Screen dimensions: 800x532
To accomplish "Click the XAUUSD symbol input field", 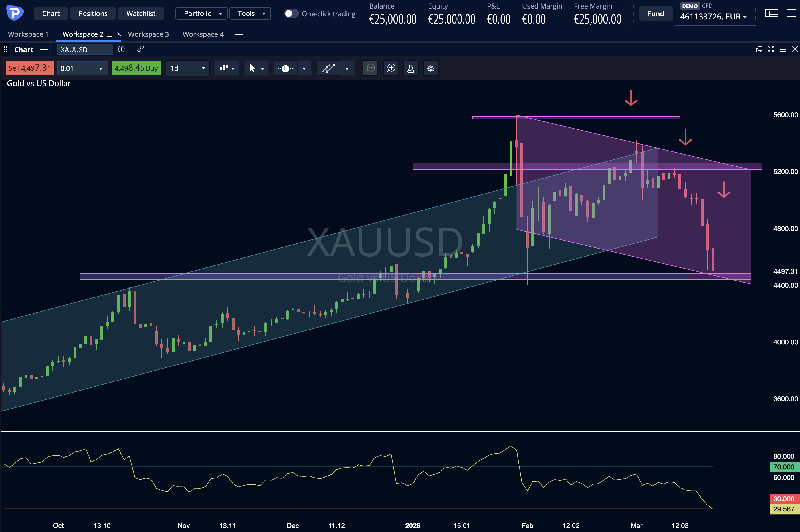I will click(x=85, y=50).
